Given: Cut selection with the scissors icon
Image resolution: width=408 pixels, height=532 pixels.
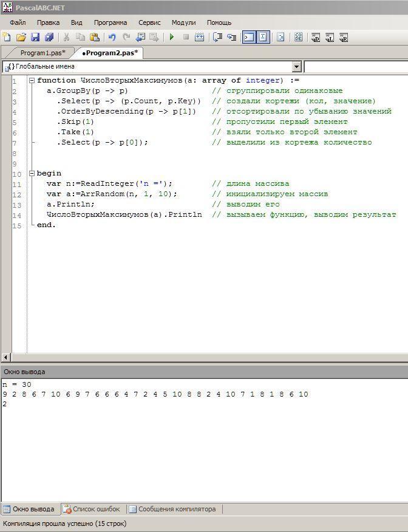Looking at the screenshot, I should (67, 37).
